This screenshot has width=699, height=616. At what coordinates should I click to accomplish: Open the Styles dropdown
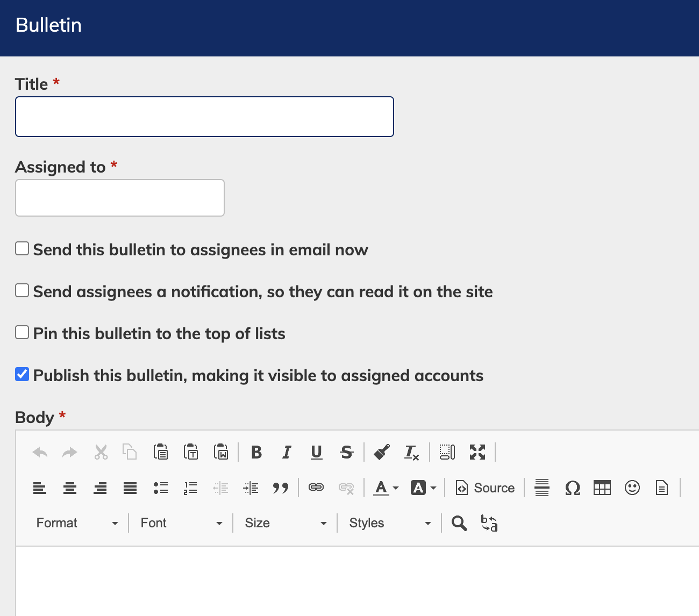(390, 523)
